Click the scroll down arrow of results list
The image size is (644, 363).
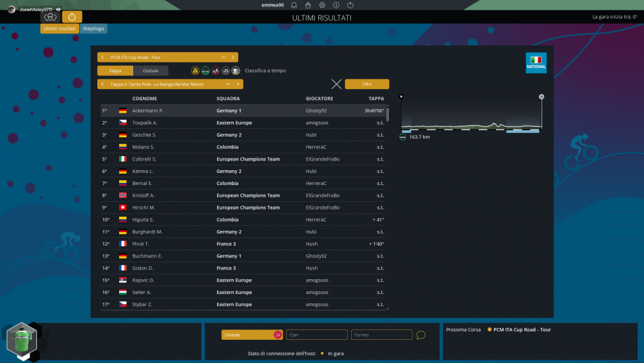click(387, 309)
